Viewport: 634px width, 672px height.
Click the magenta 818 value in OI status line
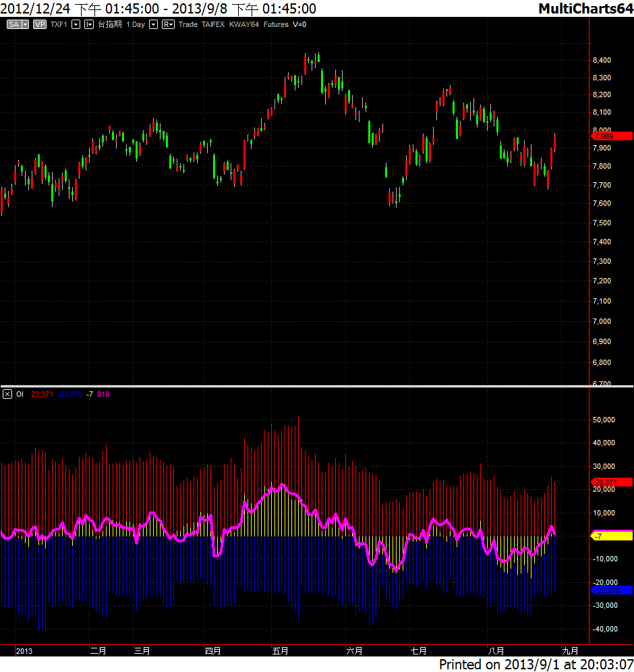[x=103, y=394]
